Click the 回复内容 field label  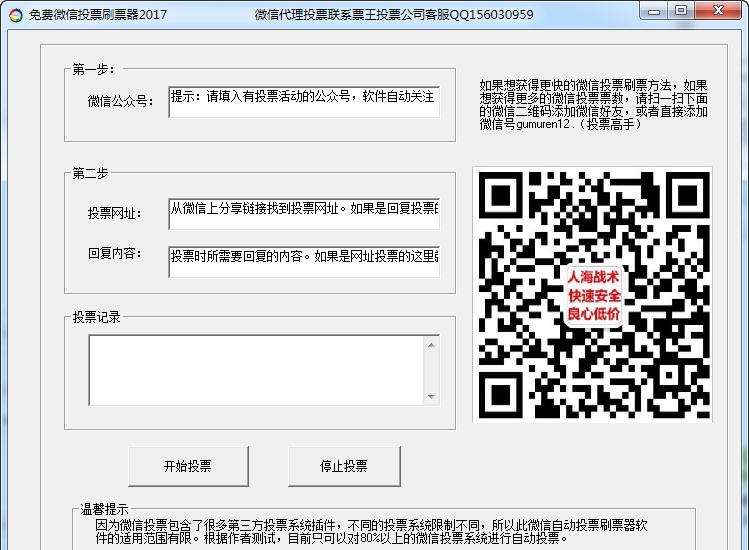coord(115,253)
